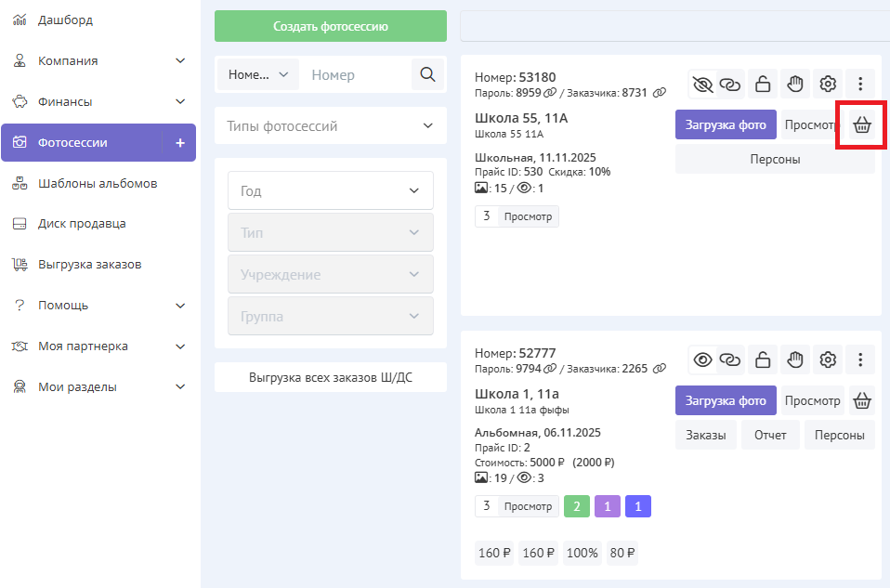Click the Отчет button for session 52777
Screen dimensions: 890x588
[x=770, y=435]
